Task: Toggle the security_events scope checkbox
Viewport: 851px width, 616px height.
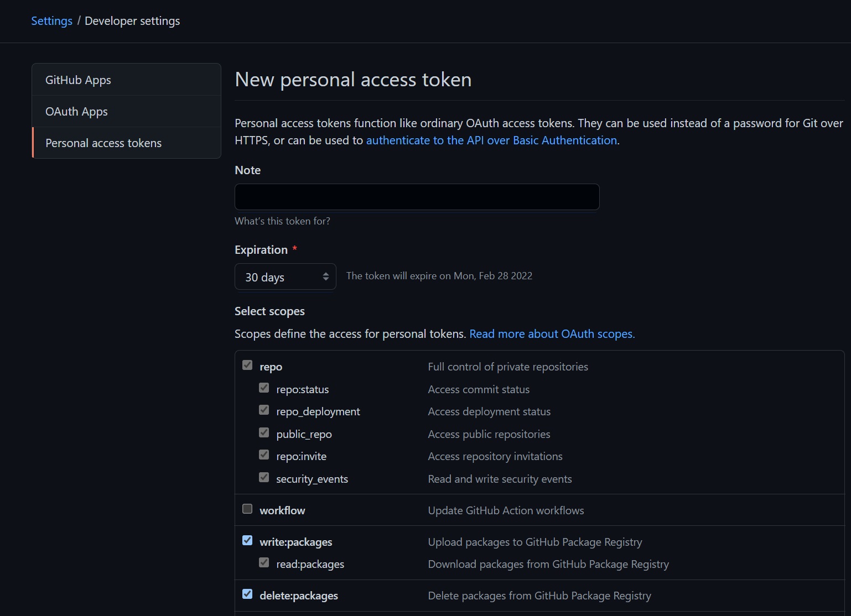Action: (264, 478)
